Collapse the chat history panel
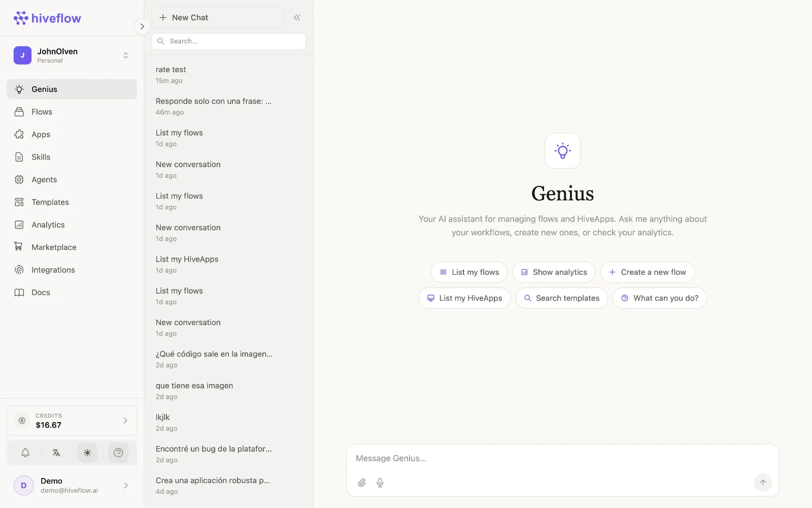Screen dimensions: 812x508 (x=297, y=18)
